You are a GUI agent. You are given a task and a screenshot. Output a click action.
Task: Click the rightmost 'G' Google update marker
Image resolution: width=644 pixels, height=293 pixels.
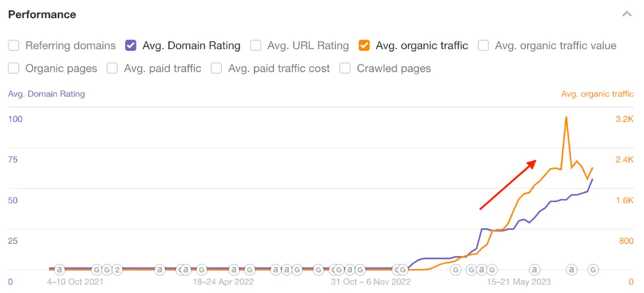[593, 270]
